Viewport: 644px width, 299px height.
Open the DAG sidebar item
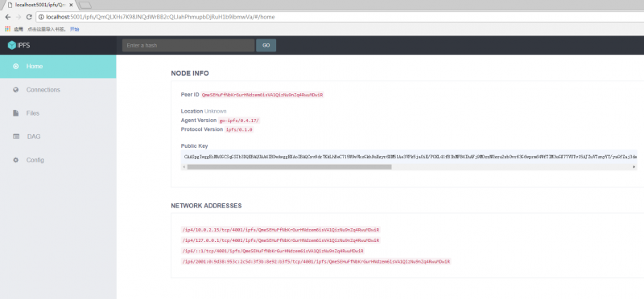pyautogui.click(x=58, y=136)
